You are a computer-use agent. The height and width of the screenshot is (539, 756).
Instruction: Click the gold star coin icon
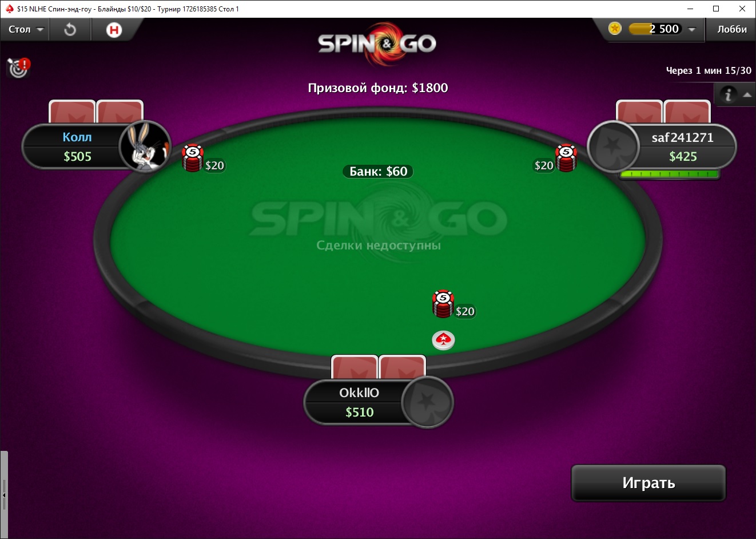615,29
